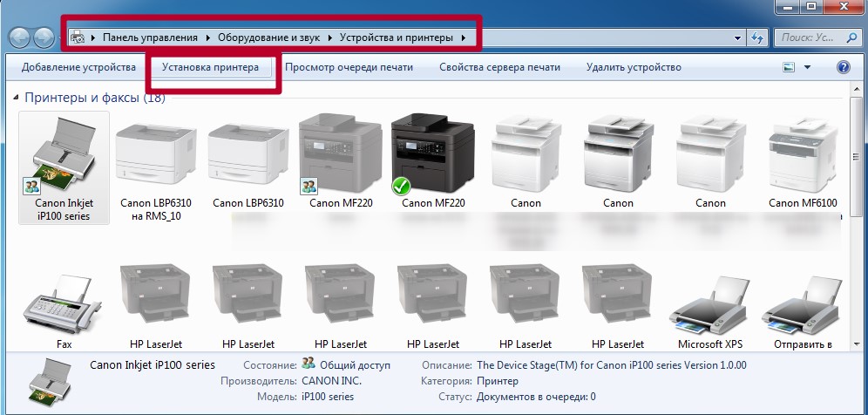Viewport: 868px width, 415px height.
Task: Open the address bar history dropdown
Action: click(x=737, y=38)
